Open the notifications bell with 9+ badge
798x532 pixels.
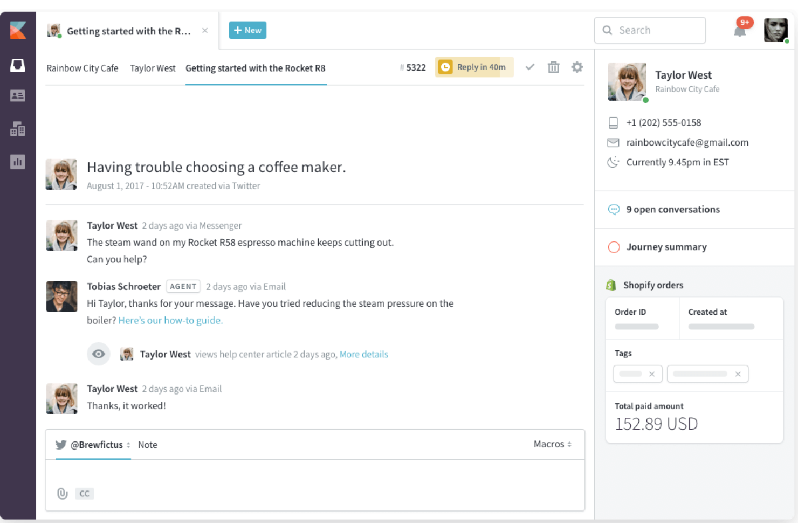[740, 30]
